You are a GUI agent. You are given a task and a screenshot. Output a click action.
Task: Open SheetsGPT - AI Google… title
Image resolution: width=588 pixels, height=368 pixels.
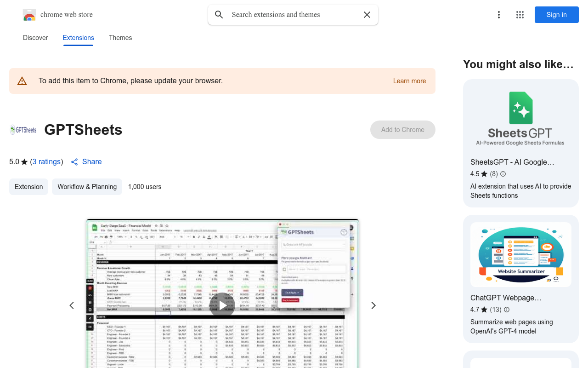point(512,162)
